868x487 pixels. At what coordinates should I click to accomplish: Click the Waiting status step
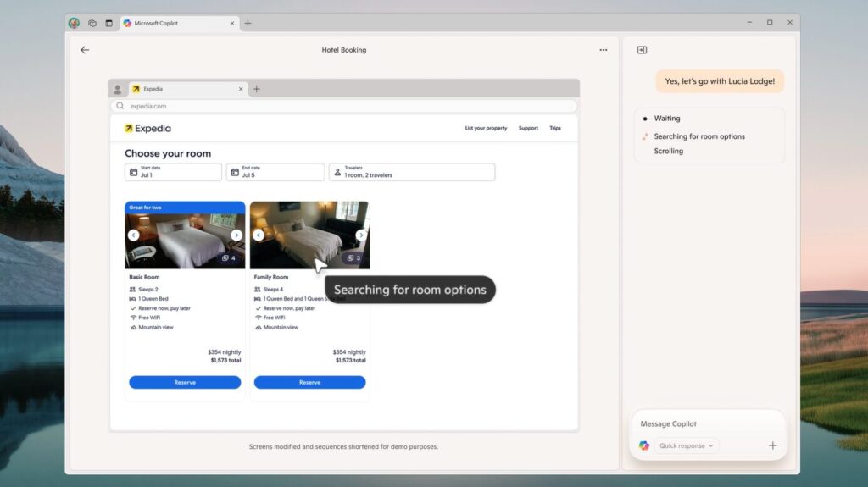(667, 119)
